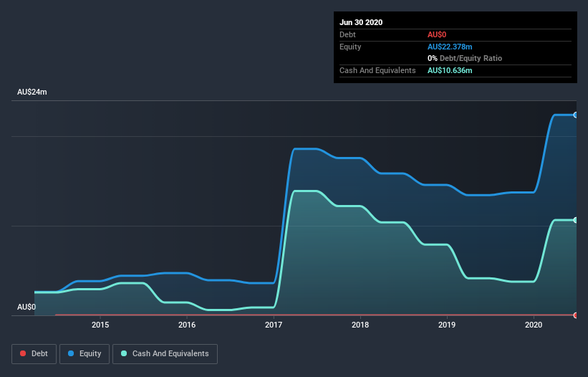This screenshot has height=377, width=588.
Task: Select the 2019 x-axis label
Action: click(447, 325)
